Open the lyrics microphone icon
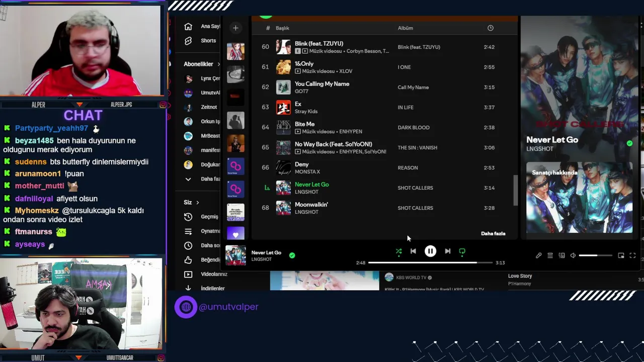 [x=538, y=255]
